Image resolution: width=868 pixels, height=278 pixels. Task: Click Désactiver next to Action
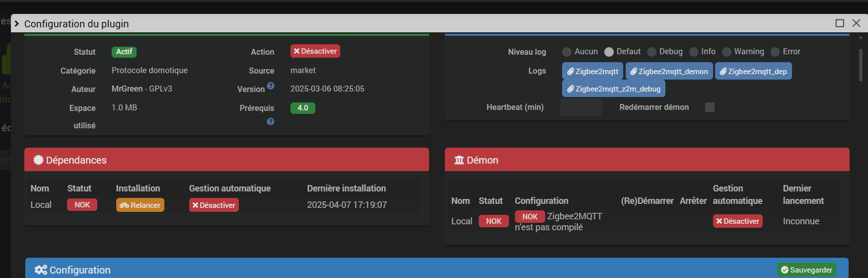[315, 51]
